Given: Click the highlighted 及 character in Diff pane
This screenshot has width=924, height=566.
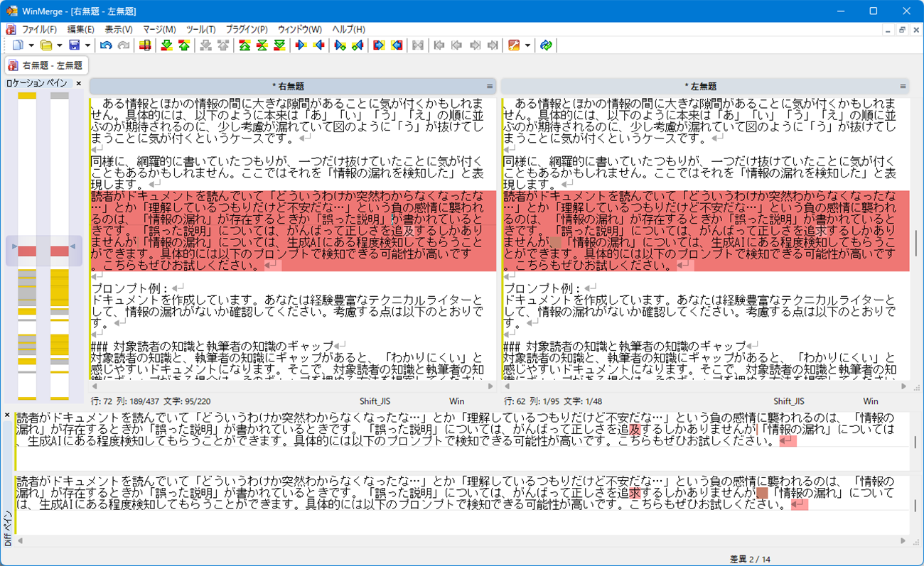Looking at the screenshot, I should (635, 430).
